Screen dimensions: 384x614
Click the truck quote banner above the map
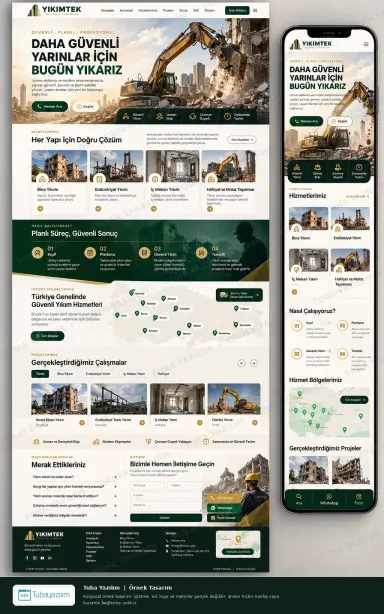pyautogui.click(x=239, y=295)
